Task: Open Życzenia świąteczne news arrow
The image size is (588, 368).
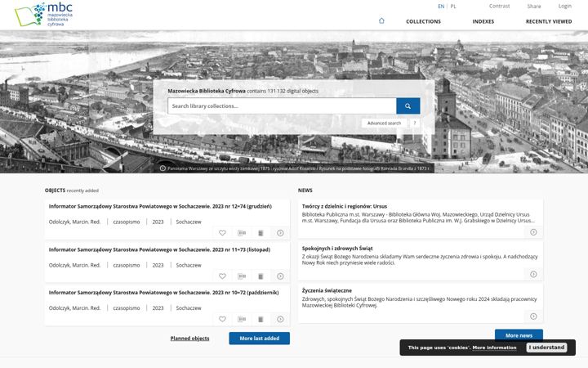Action: pyautogui.click(x=533, y=316)
